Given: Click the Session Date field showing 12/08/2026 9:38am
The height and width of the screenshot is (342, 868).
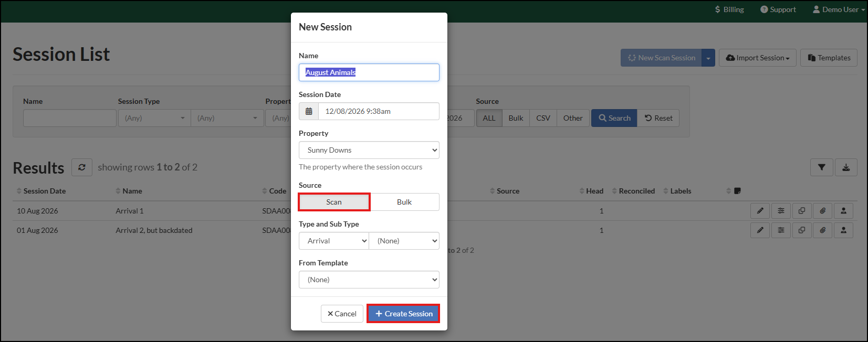Looking at the screenshot, I should [379, 111].
